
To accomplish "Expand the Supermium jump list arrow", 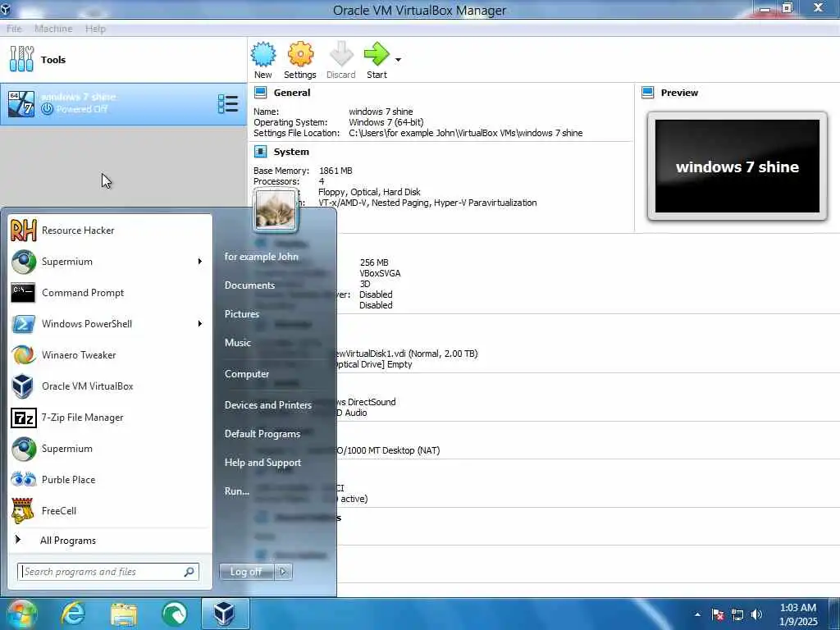I will coord(200,262).
